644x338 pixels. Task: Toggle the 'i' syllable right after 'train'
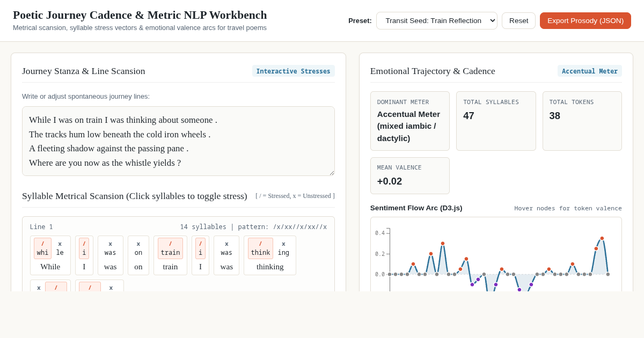200,248
